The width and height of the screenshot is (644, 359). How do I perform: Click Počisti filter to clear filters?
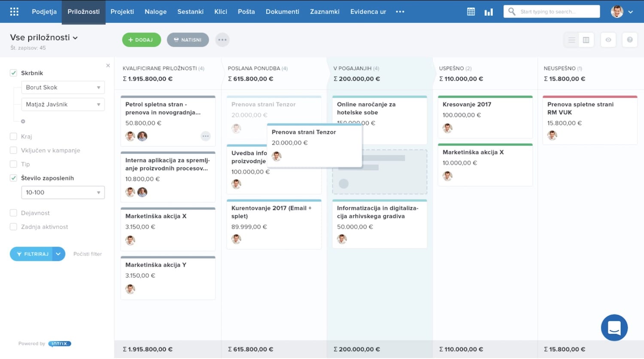click(x=88, y=254)
